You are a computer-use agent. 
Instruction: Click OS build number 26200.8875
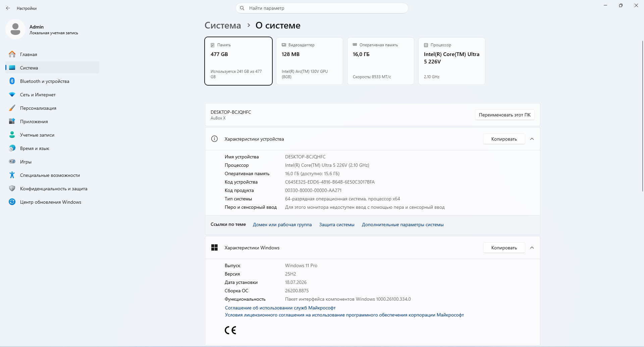297,291
